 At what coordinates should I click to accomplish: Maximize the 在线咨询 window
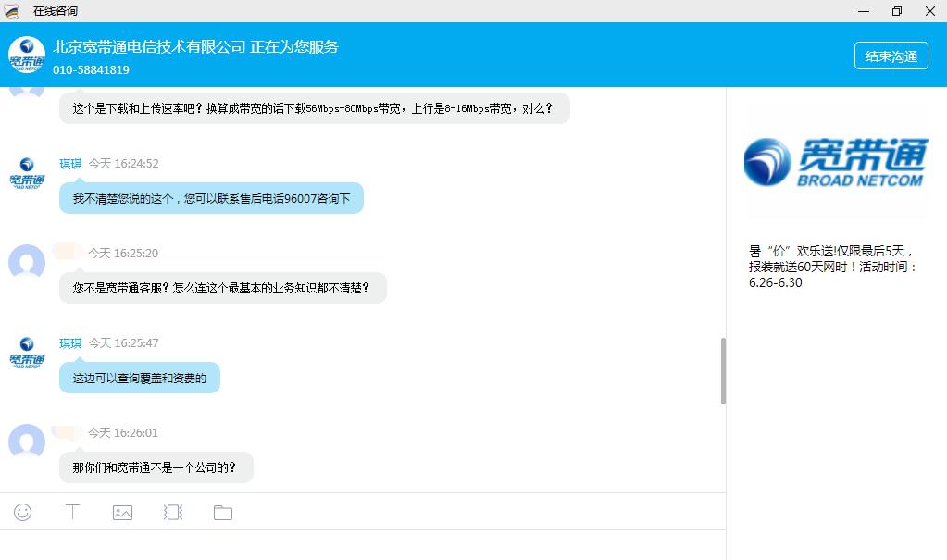[896, 11]
